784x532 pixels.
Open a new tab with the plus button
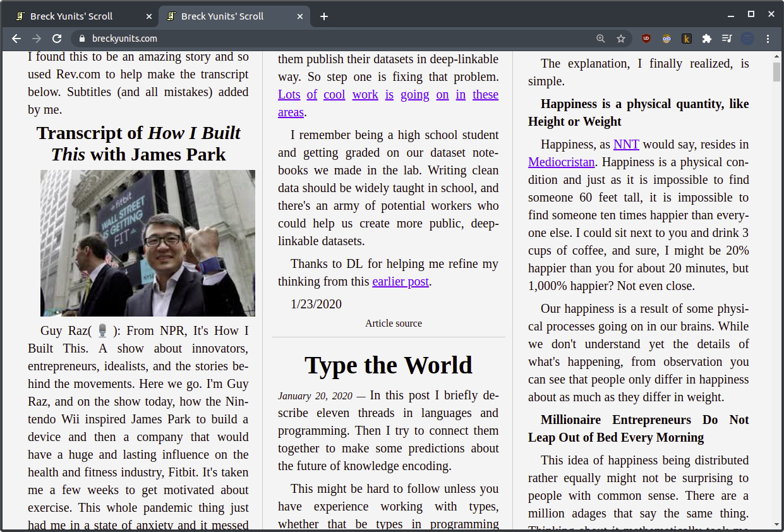click(323, 16)
